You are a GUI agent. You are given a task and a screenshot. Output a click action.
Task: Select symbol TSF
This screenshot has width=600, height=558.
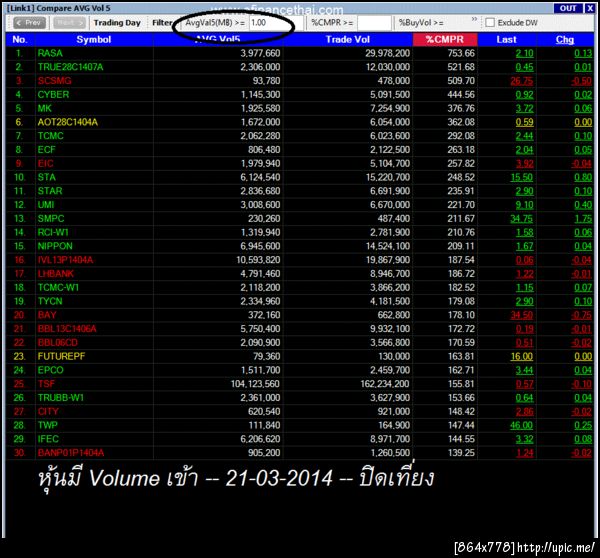pos(46,384)
